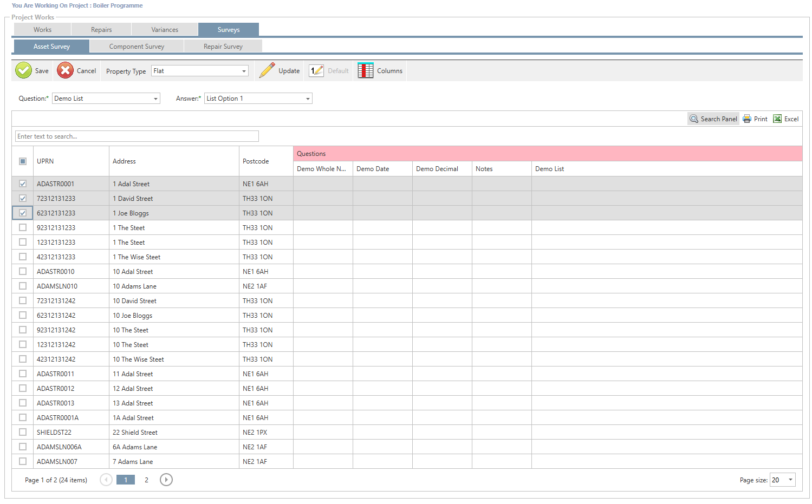The height and width of the screenshot is (504, 812).
Task: Open the Answer dropdown list
Action: pyautogui.click(x=308, y=99)
